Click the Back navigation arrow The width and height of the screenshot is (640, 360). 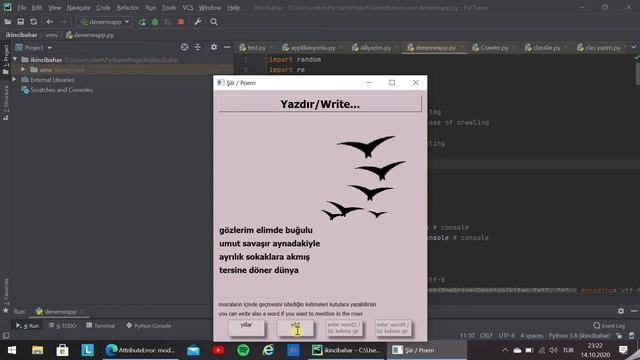pos(50,22)
